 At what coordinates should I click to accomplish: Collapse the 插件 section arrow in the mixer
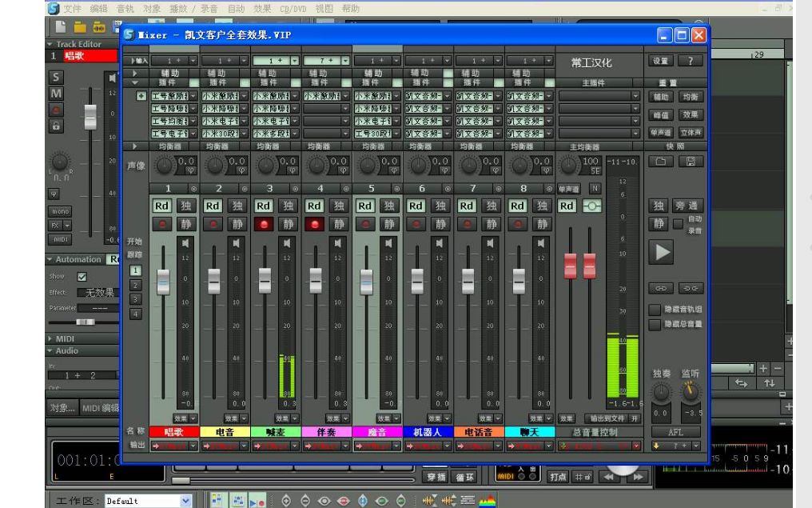pos(134,82)
